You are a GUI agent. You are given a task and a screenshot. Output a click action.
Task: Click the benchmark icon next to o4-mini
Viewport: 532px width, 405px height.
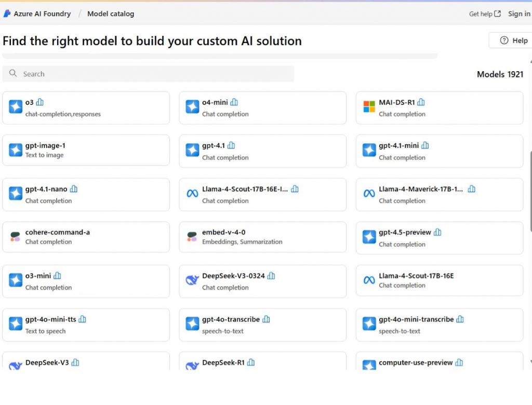[234, 102]
